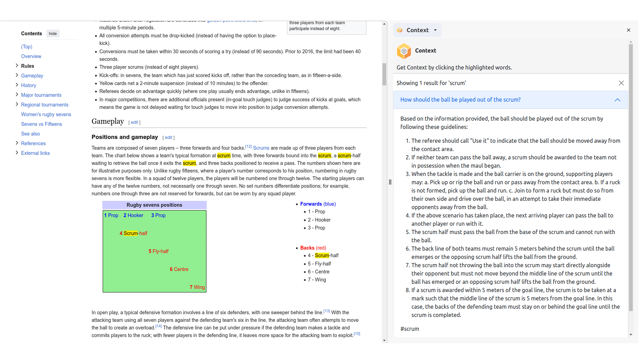This screenshot has height=364, width=639.
Task: Click '2 - Hooker' in the Forwards list
Action: (319, 220)
